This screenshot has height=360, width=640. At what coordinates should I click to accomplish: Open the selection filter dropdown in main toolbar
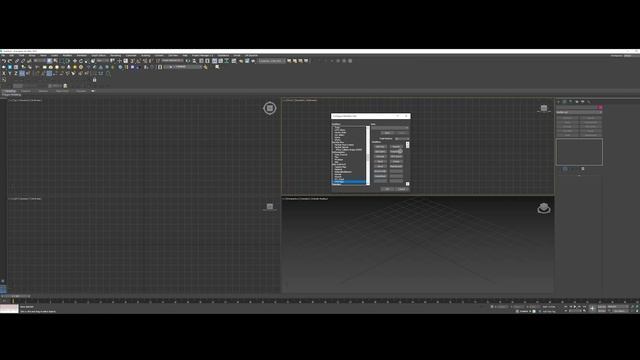(40, 61)
